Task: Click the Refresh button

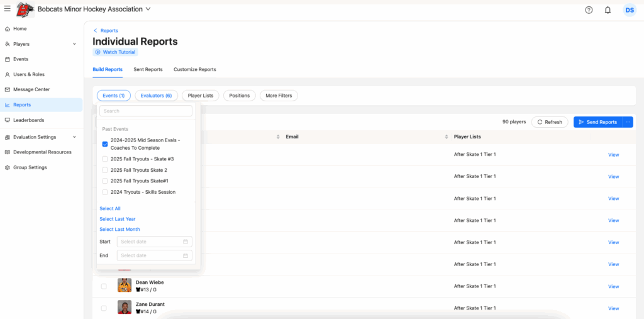Action: point(550,122)
